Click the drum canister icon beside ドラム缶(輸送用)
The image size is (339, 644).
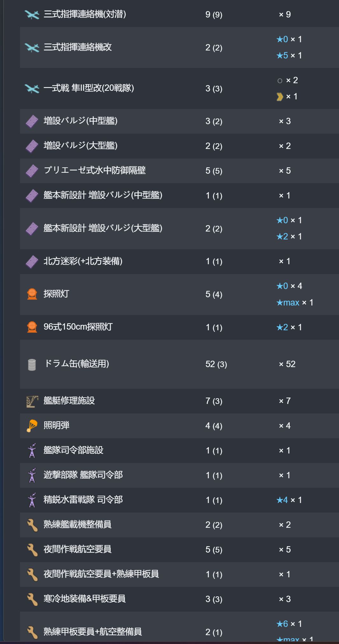coord(32,365)
